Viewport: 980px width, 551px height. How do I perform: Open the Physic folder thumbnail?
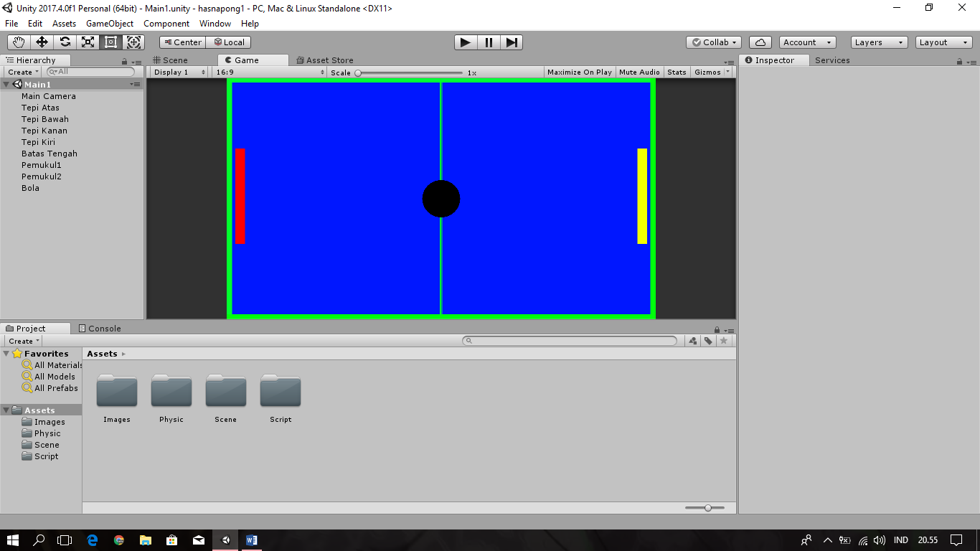pos(171,391)
